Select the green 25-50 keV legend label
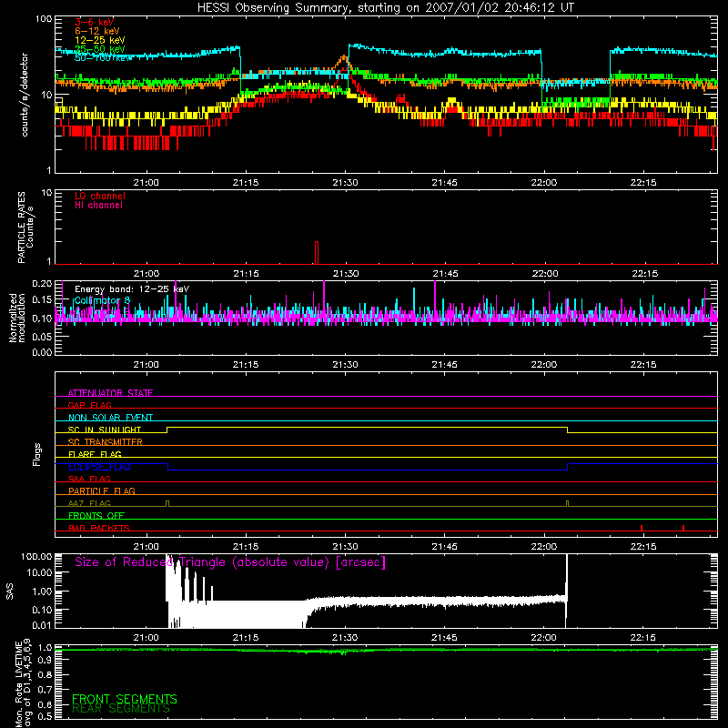Image resolution: width=728 pixels, height=728 pixels. (100, 49)
